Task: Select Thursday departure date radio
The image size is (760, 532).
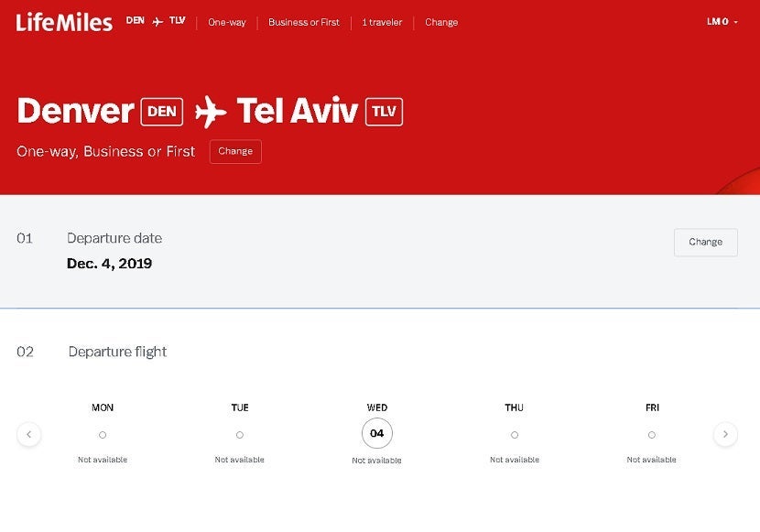Action: tap(515, 435)
